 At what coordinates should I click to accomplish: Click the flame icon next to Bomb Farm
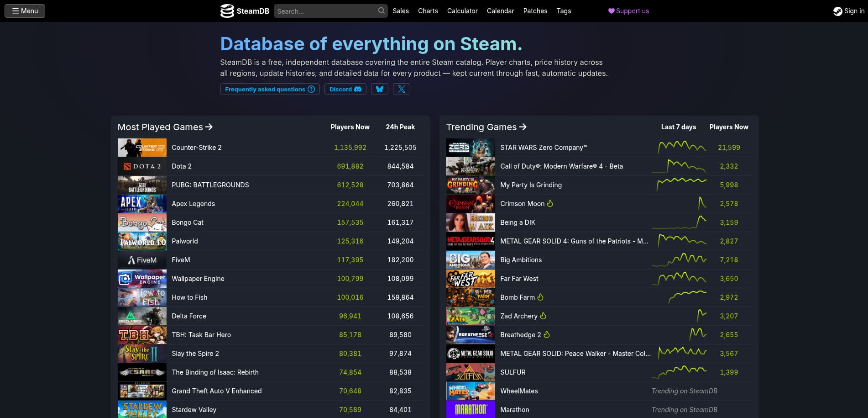coord(540,297)
